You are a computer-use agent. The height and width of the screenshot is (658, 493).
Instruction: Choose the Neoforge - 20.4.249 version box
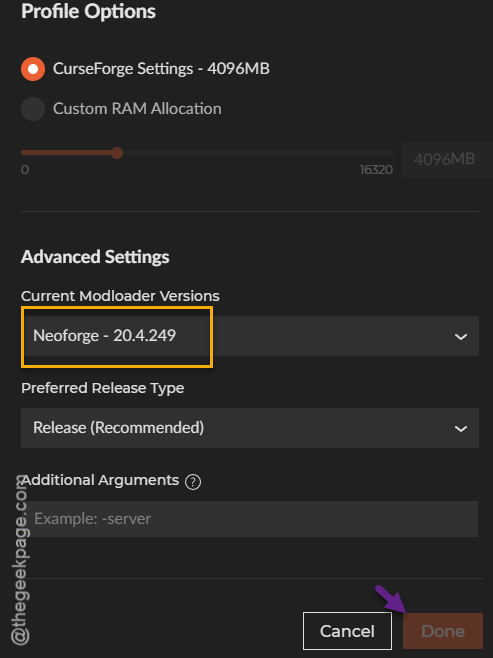117,337
